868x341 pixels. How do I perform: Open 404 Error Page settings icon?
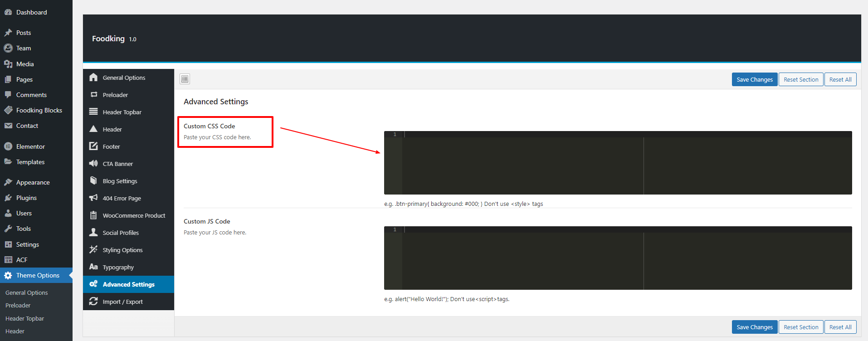[x=93, y=198]
